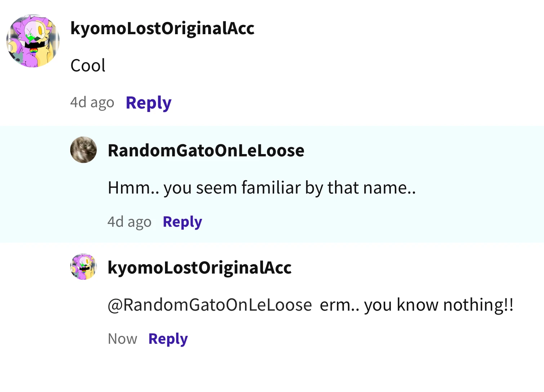544x392 pixels.
Task: Click the RandomGatoOnLeLoose username heading
Action: [x=206, y=150]
